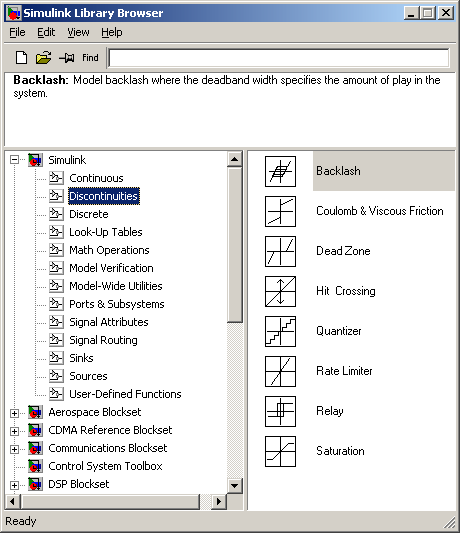The height and width of the screenshot is (533, 460).
Task: Select the Dead Zone block icon
Action: tap(280, 252)
